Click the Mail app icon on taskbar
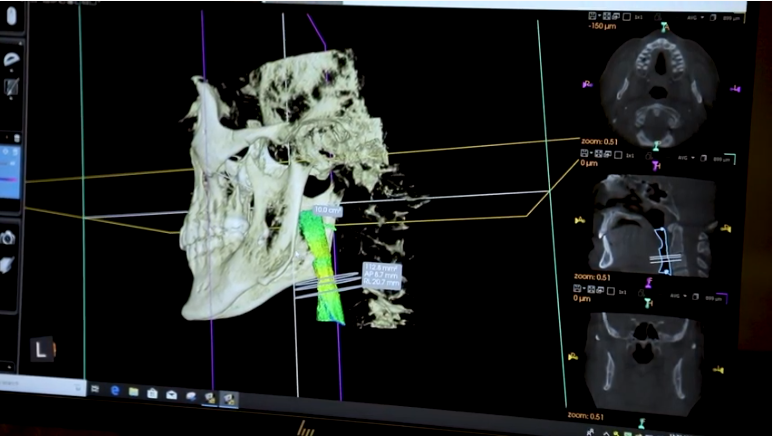773x436 pixels. [171, 394]
